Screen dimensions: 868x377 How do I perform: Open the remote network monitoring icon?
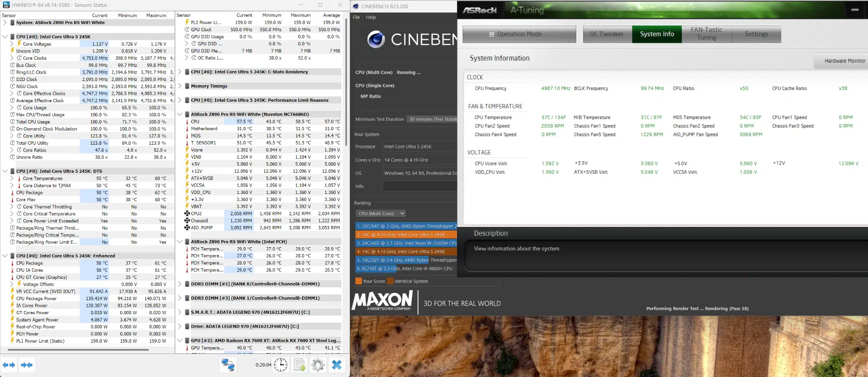228,365
